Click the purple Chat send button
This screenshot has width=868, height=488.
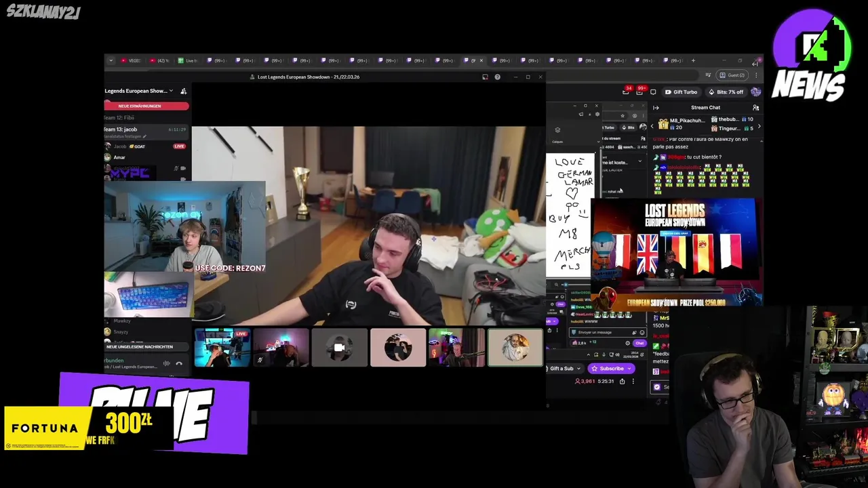[639, 344]
